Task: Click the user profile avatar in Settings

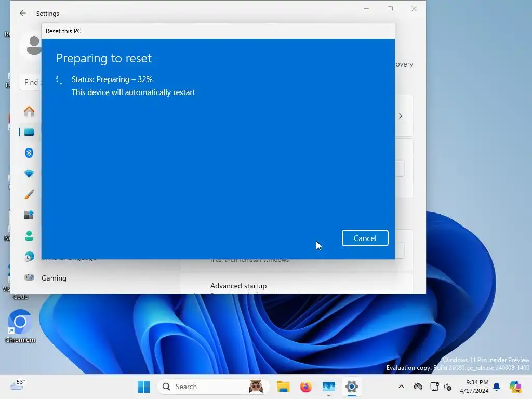Action: (x=33, y=46)
